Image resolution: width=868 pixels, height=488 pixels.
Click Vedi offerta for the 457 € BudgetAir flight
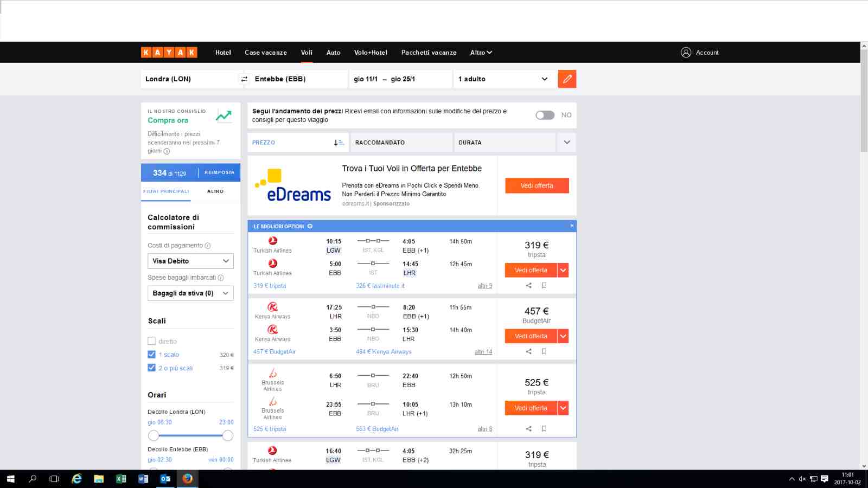[531, 336]
